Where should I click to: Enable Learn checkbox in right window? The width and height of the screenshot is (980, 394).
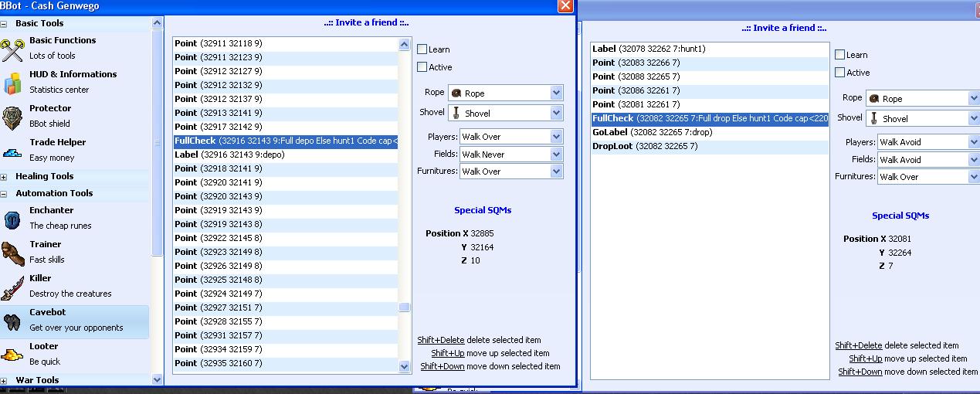(840, 55)
